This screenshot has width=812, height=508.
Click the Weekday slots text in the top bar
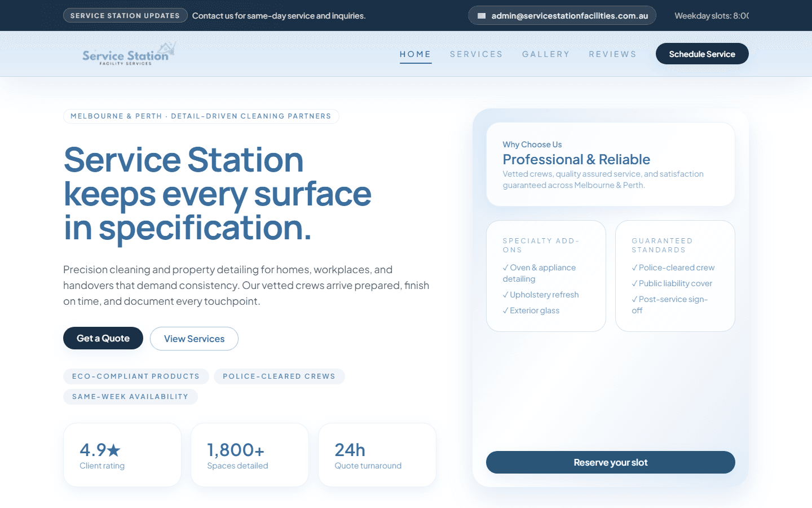[x=712, y=16]
